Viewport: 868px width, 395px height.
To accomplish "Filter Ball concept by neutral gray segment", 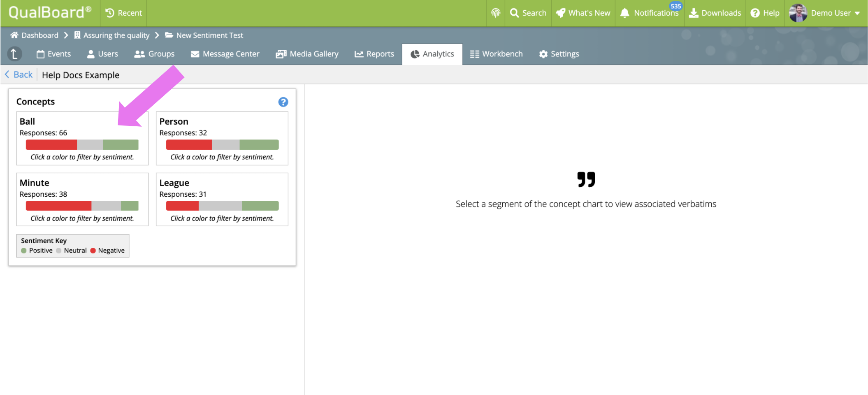I will click(x=90, y=145).
